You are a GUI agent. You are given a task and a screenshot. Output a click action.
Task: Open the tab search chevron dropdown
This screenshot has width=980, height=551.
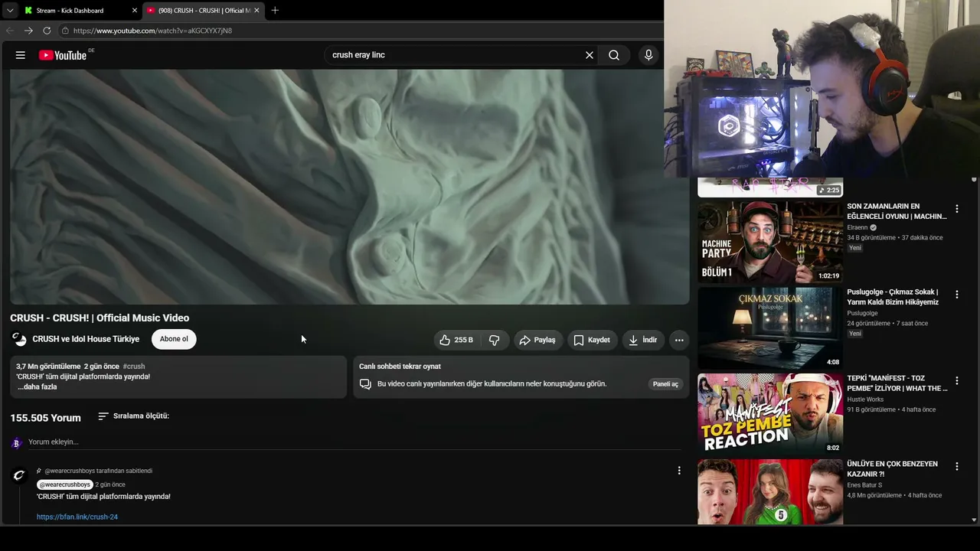9,11
